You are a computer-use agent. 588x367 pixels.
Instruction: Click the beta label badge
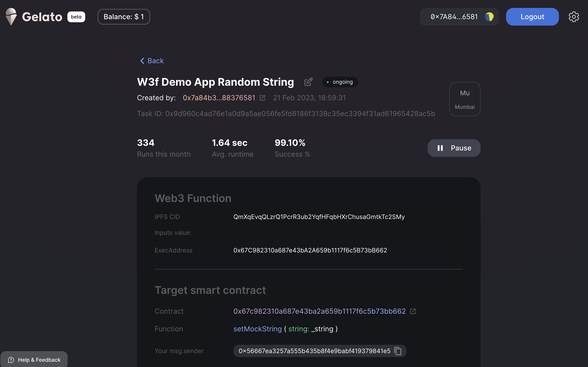[76, 17]
